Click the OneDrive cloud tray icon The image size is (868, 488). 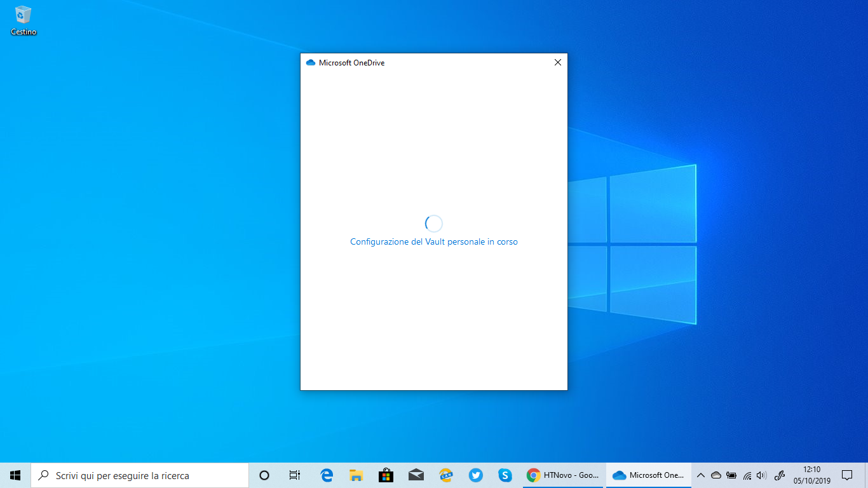[x=716, y=475]
